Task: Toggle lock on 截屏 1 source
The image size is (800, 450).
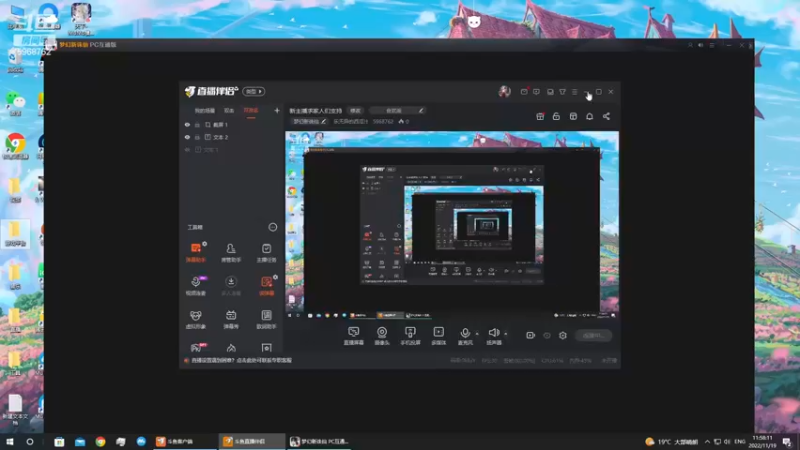Action: pyautogui.click(x=197, y=124)
